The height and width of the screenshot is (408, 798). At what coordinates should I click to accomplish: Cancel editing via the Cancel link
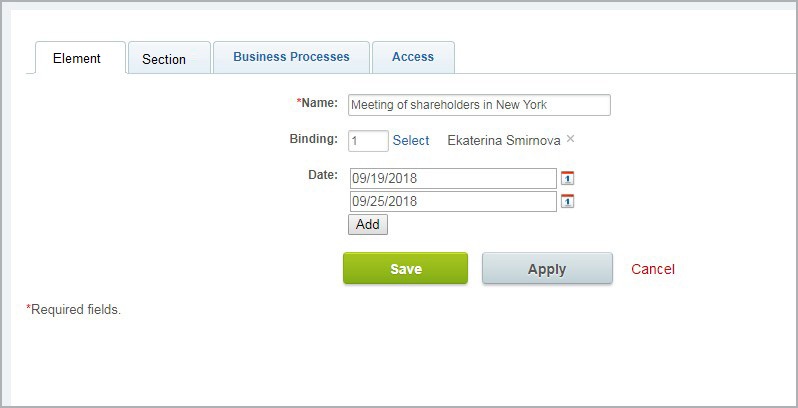click(x=653, y=269)
